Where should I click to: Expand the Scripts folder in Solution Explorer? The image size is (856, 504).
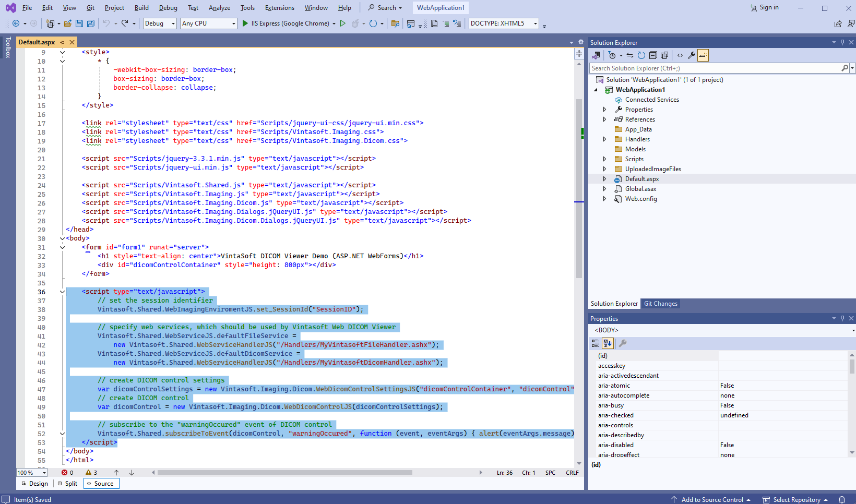click(x=604, y=159)
